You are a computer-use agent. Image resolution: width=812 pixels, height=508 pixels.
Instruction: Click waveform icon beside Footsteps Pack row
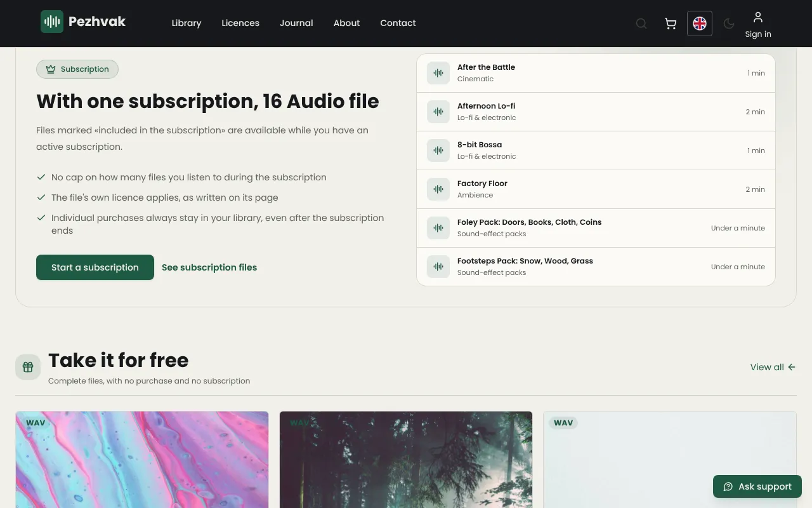(438, 267)
